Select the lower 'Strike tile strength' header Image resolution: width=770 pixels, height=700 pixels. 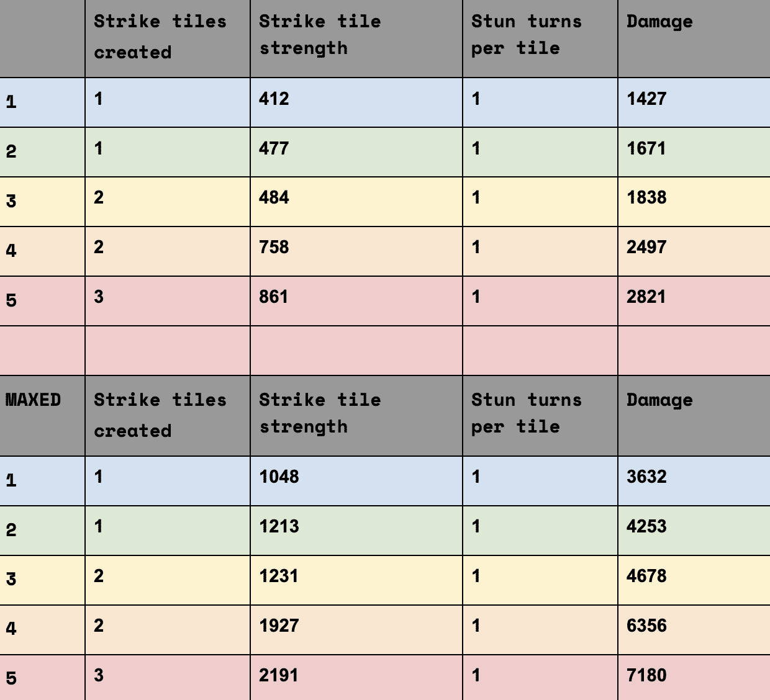356,416
